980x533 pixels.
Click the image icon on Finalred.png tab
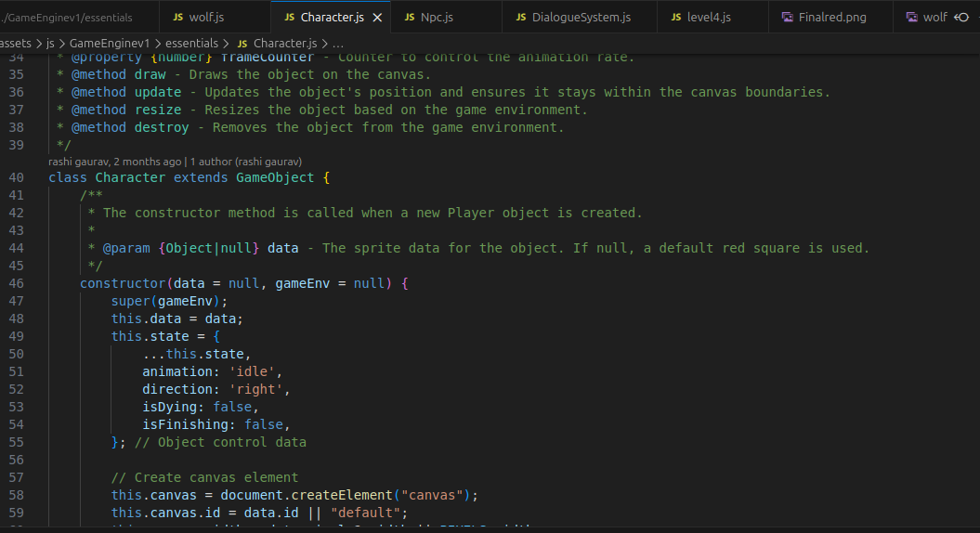788,18
